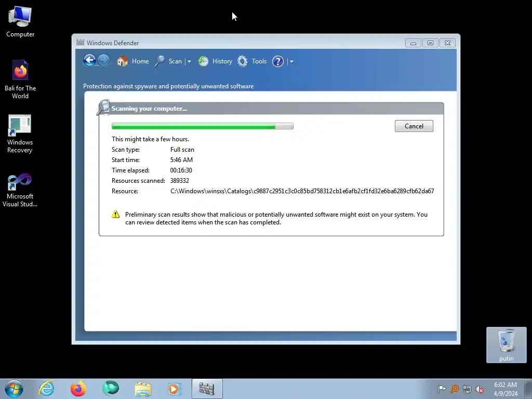Click the Time elapsed value 00:16:30

point(181,170)
